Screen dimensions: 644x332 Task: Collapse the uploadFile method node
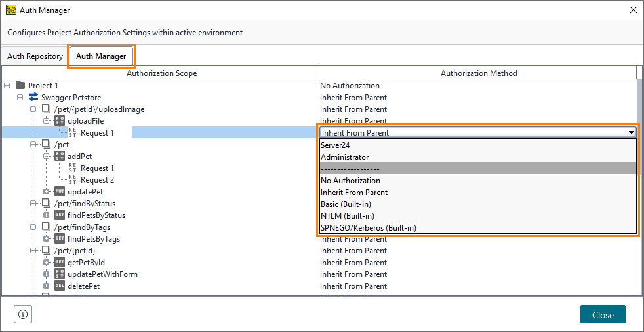click(x=46, y=121)
